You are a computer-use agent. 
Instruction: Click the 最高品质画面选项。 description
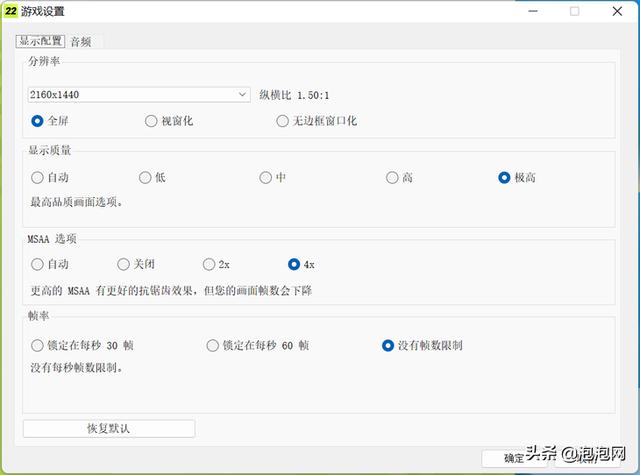76,202
